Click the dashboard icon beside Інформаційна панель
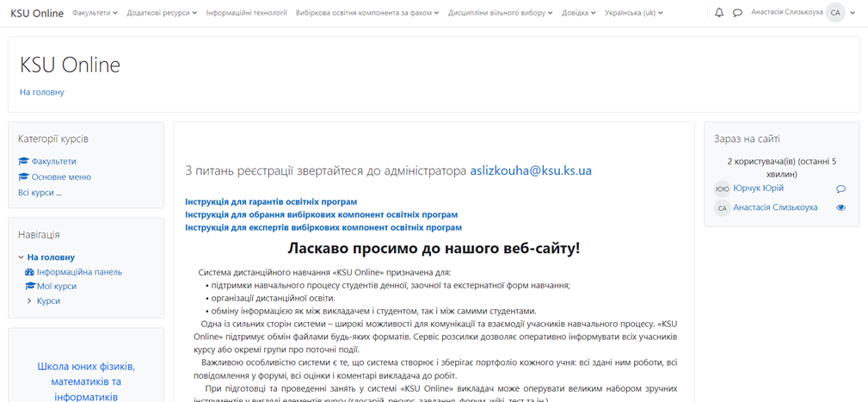The height and width of the screenshot is (402, 868). tap(30, 272)
